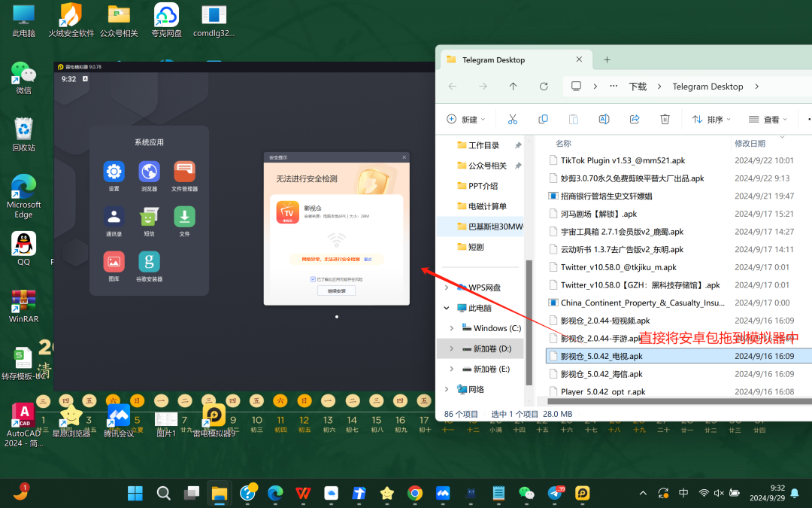The height and width of the screenshot is (508, 812).
Task: Click the Share icon in Explorer toolbar
Action: pos(635,119)
